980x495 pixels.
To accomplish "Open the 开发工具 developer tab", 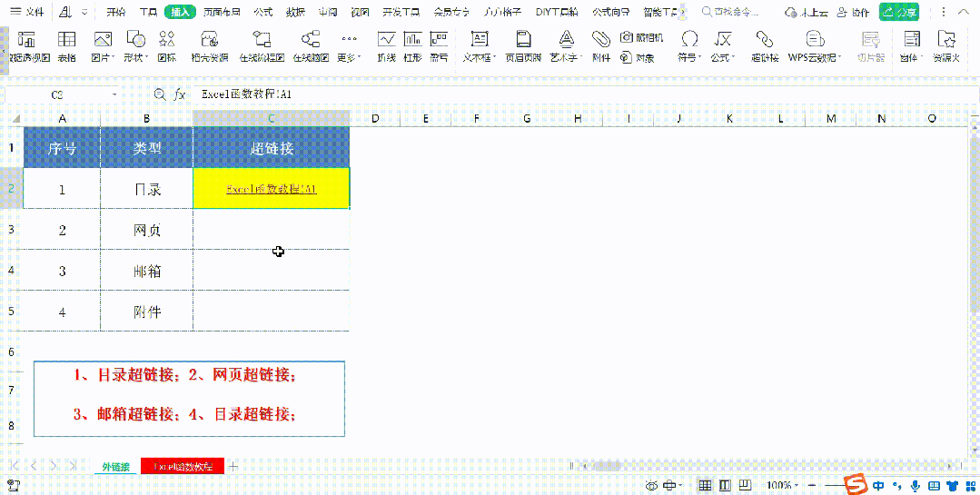I will (x=401, y=12).
